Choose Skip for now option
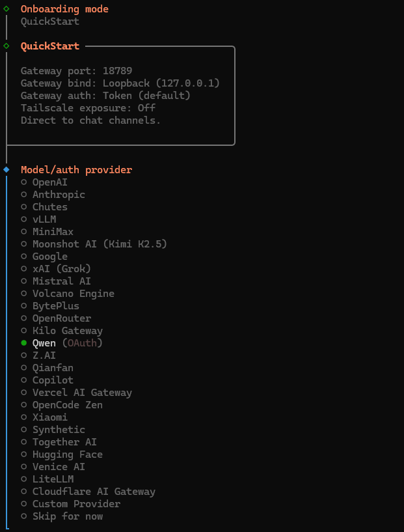This screenshot has height=532, width=404. point(62,516)
